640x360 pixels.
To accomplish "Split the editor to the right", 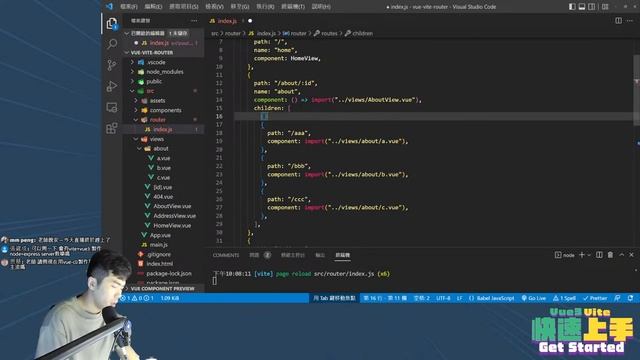I will [x=618, y=20].
